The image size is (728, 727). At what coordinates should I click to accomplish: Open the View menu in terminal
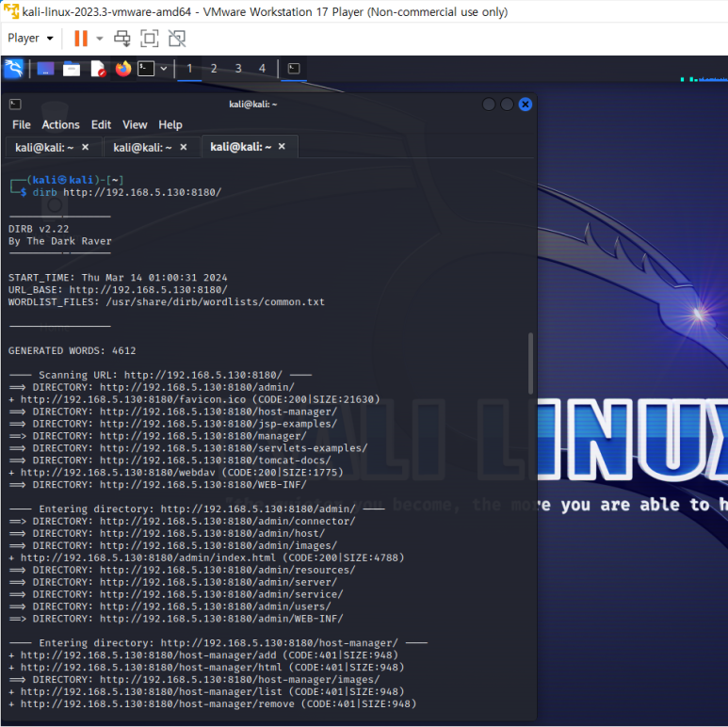(x=135, y=125)
